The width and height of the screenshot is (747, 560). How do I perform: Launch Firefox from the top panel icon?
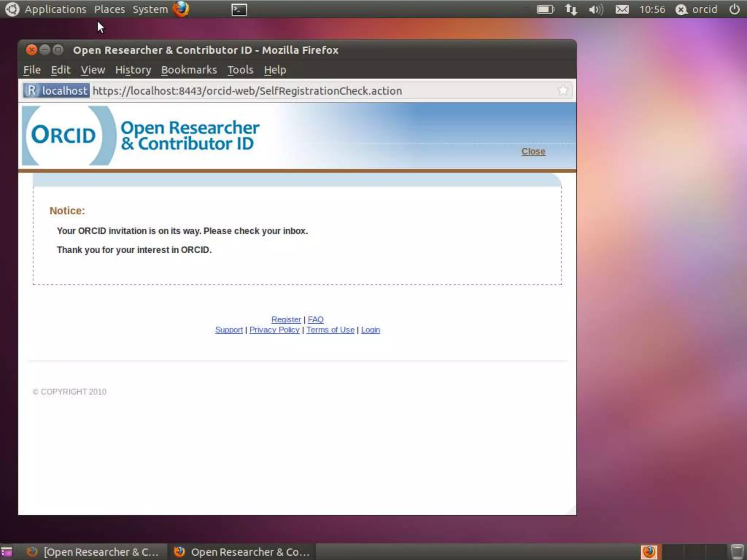[x=181, y=9]
